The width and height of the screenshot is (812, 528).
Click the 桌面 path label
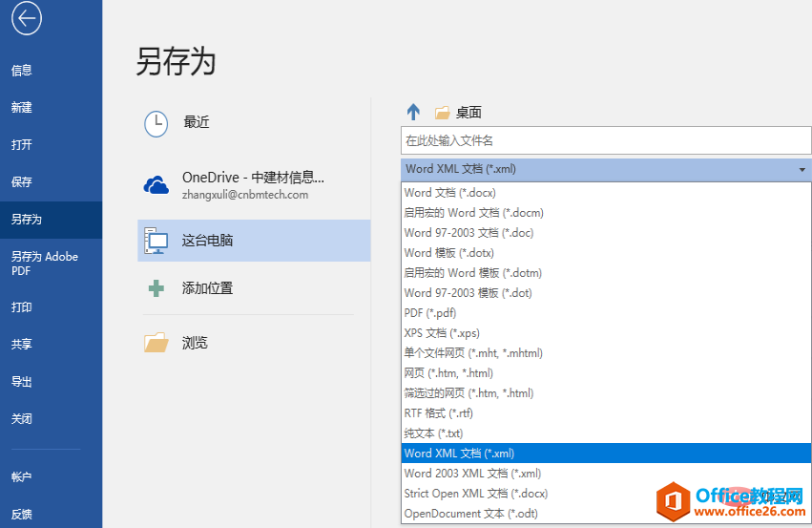(468, 113)
